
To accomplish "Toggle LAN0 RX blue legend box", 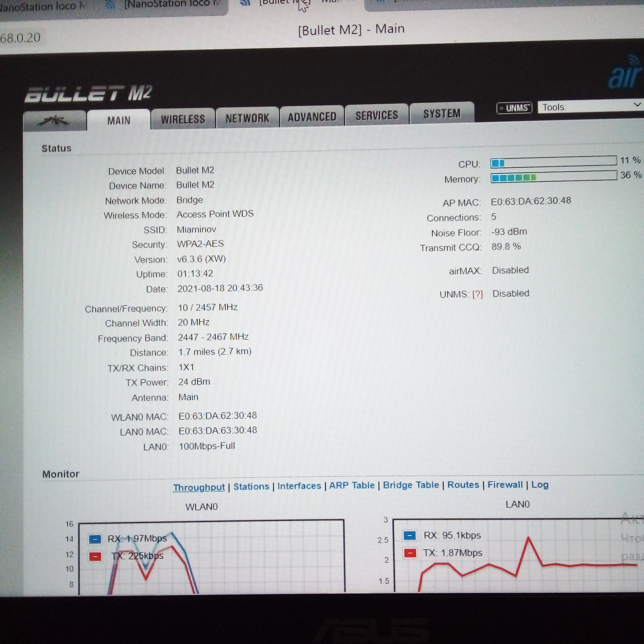I will pos(410,536).
